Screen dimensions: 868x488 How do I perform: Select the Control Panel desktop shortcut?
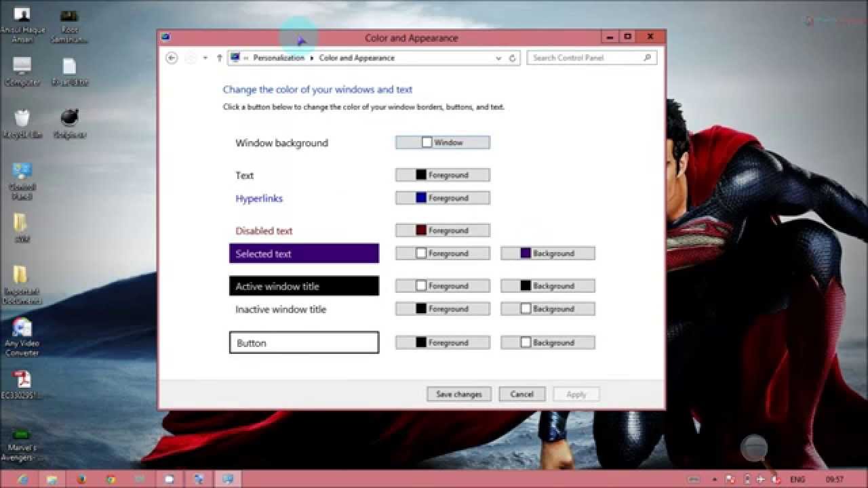(x=22, y=181)
